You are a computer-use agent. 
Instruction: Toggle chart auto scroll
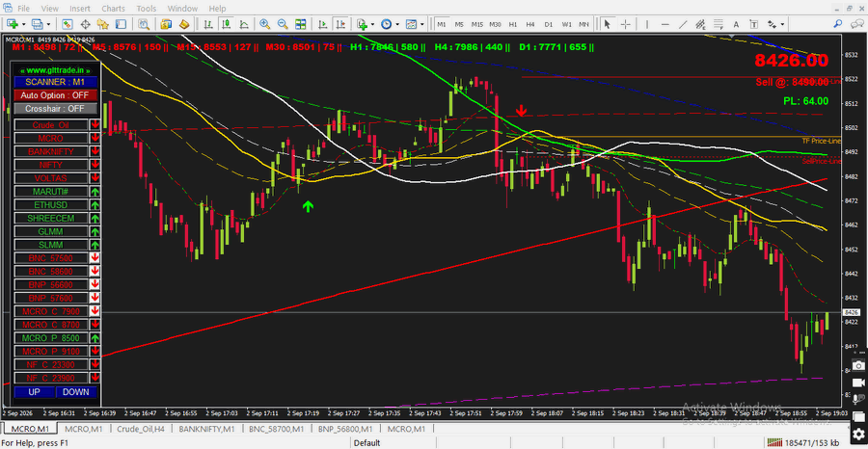[322, 24]
